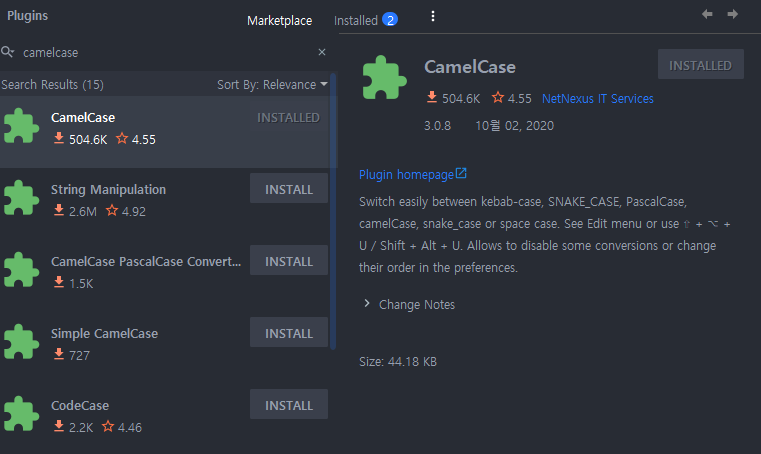The image size is (761, 454).
Task: Click the INSTALLED label in CamelCase list row
Action: click(x=288, y=118)
